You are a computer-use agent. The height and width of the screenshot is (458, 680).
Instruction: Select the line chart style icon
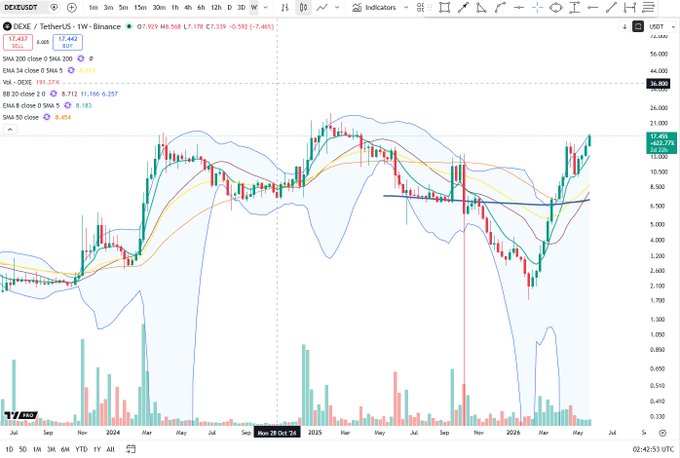pos(322,7)
